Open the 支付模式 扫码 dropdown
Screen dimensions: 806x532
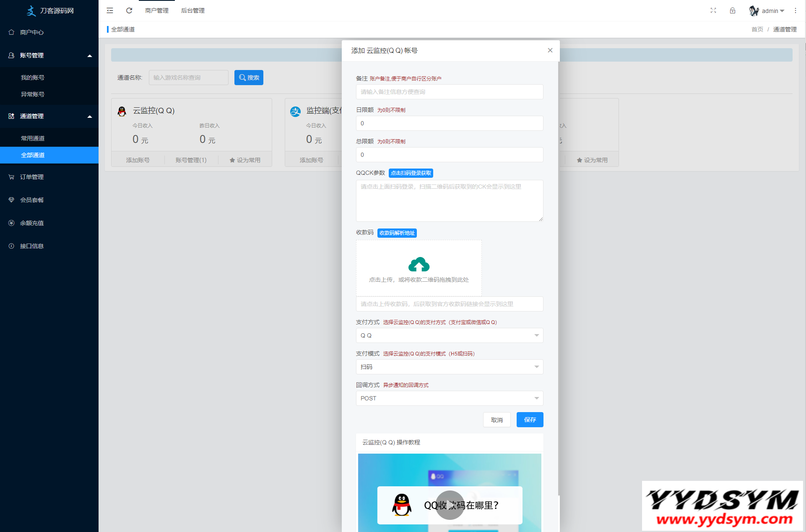pyautogui.click(x=449, y=367)
